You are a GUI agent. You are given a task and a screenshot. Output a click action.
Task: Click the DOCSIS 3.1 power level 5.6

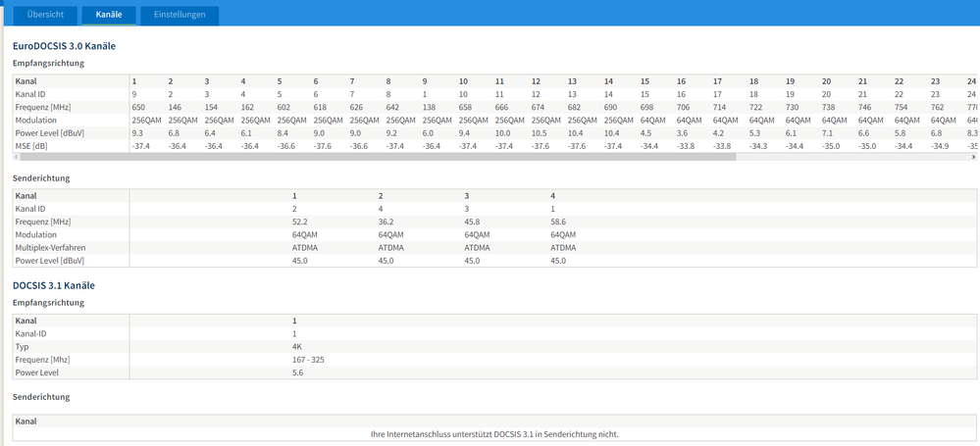point(297,372)
